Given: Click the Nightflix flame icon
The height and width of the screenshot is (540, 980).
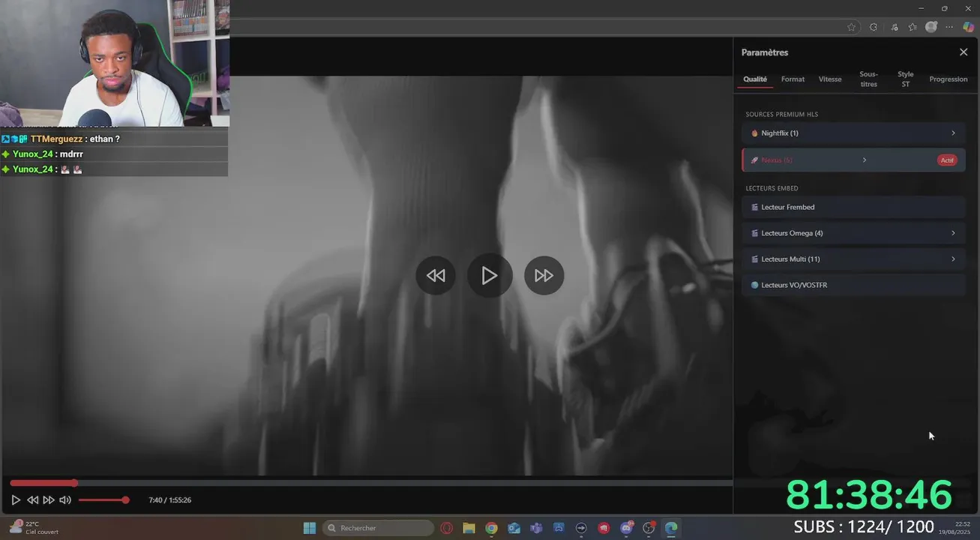Looking at the screenshot, I should click(754, 133).
